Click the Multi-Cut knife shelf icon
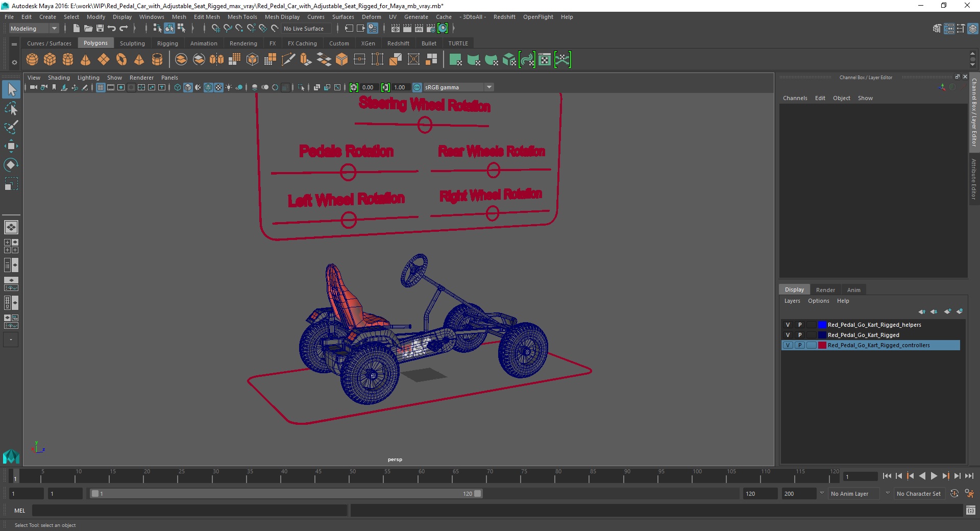 [x=288, y=60]
